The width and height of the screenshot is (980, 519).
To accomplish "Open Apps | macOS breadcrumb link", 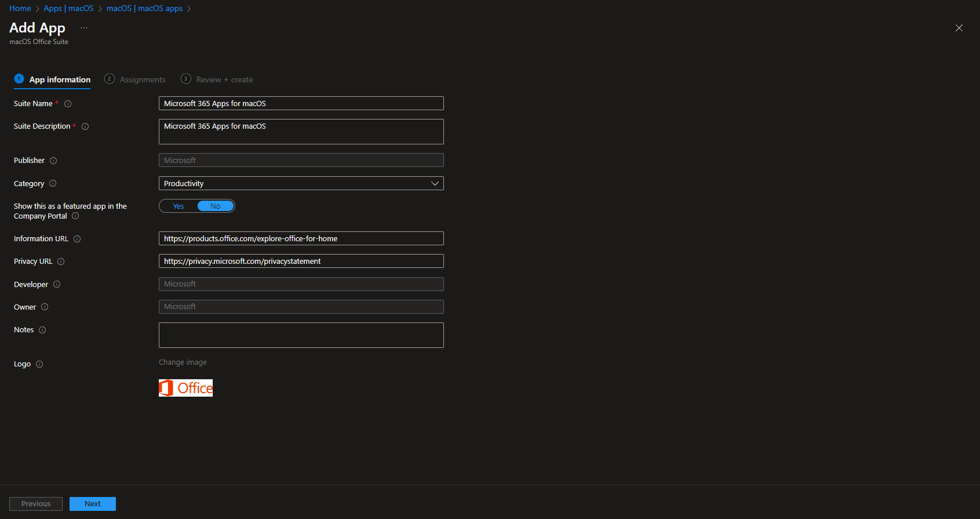I will pos(68,9).
